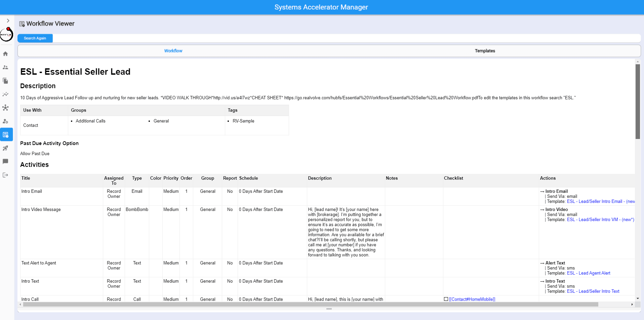This screenshot has width=644, height=320.
Task: Open the user settings gear icon
Action: (x=5, y=121)
